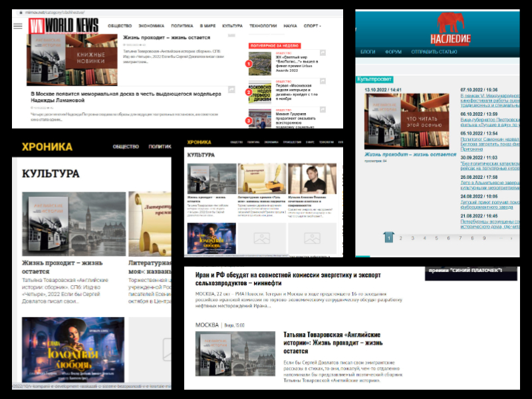Screen dimensions: 532x399
Task: Open first image placeholder in smaller Хроника page
Action: pyautogui.click(x=261, y=238)
